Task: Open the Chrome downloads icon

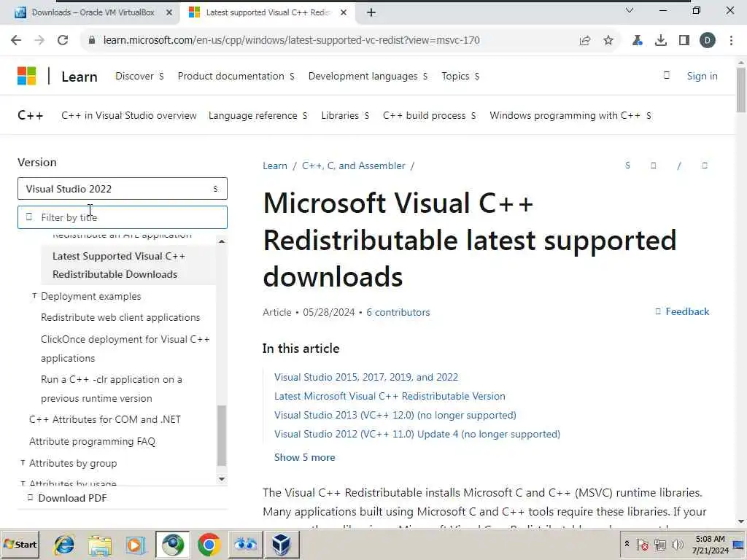Action: coord(661,41)
